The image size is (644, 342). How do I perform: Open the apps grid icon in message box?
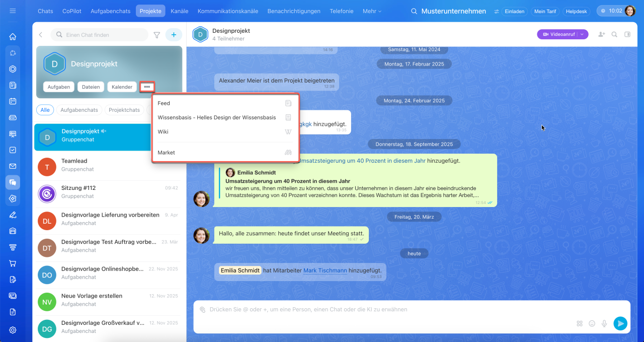(x=579, y=323)
